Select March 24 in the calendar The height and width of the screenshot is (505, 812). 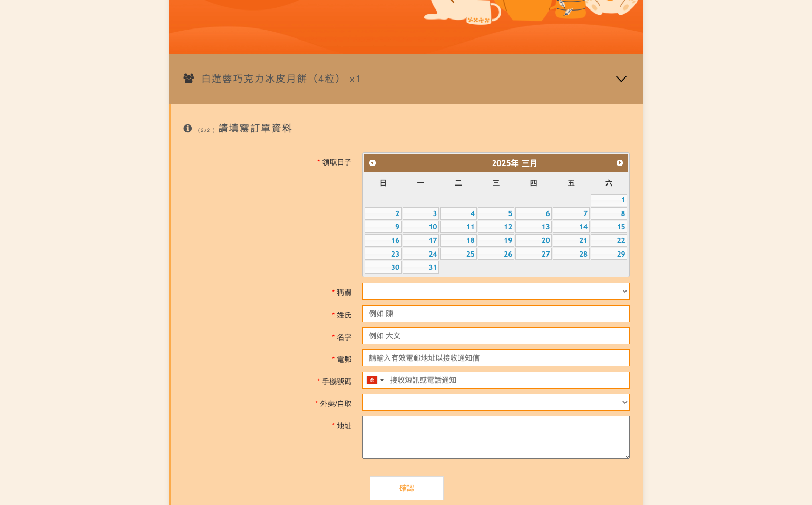(420, 254)
